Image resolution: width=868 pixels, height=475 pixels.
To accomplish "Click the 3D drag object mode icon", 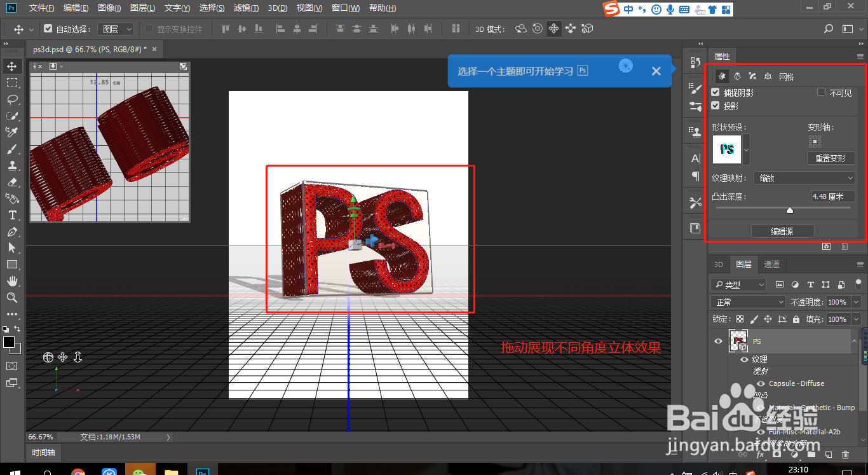I will [x=554, y=29].
